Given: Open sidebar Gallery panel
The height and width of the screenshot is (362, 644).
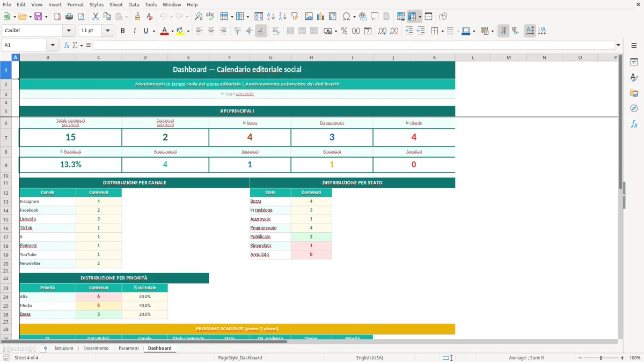Looking at the screenshot, I should (x=634, y=93).
